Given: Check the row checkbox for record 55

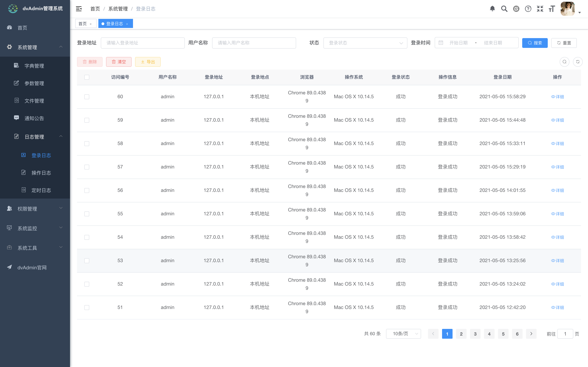Looking at the screenshot, I should (x=87, y=214).
